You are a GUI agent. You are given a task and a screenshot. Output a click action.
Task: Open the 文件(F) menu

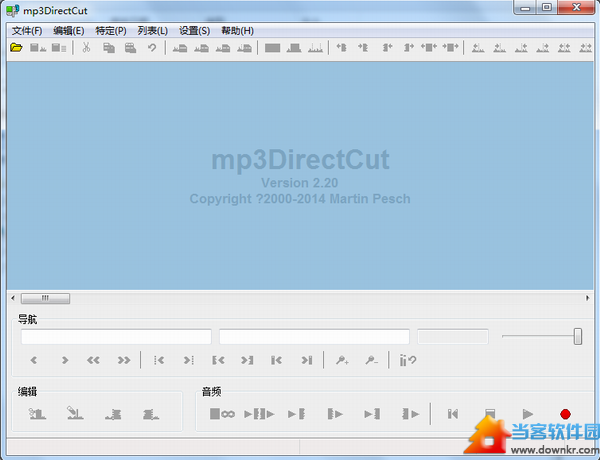(x=27, y=31)
